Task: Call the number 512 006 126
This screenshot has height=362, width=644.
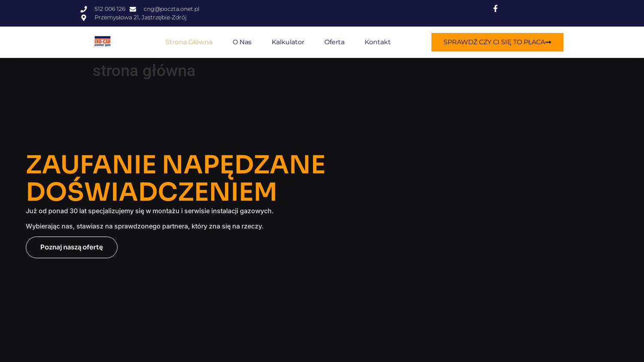Action: (x=110, y=9)
